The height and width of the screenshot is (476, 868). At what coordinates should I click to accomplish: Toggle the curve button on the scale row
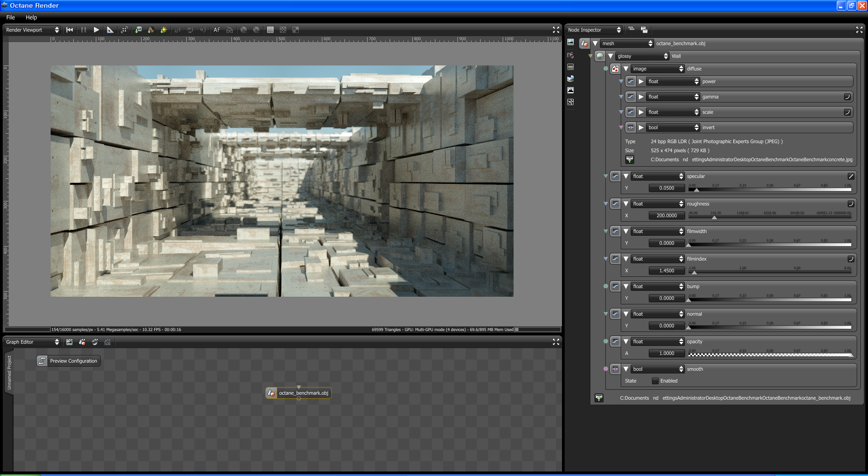(x=847, y=112)
